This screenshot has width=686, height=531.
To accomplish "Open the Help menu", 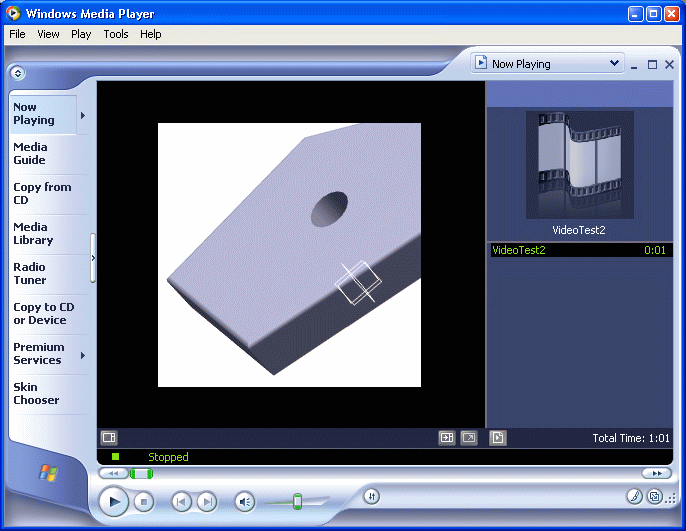I will tap(150, 34).
